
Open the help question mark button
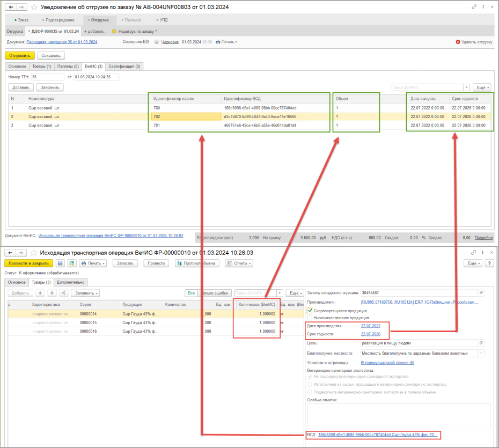pos(489,263)
